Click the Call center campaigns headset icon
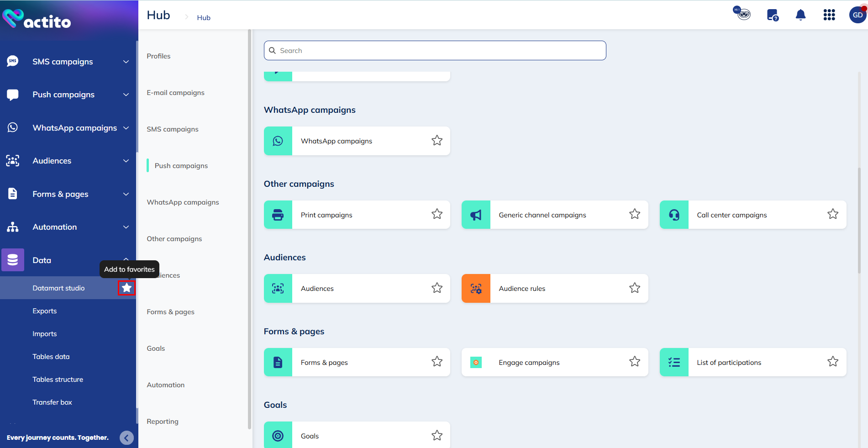868x448 pixels. (x=674, y=215)
